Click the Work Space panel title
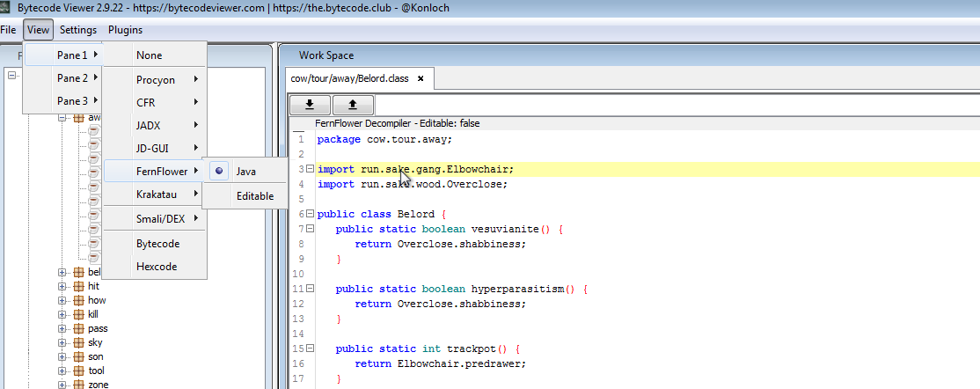The width and height of the screenshot is (980, 389). pyautogui.click(x=326, y=55)
